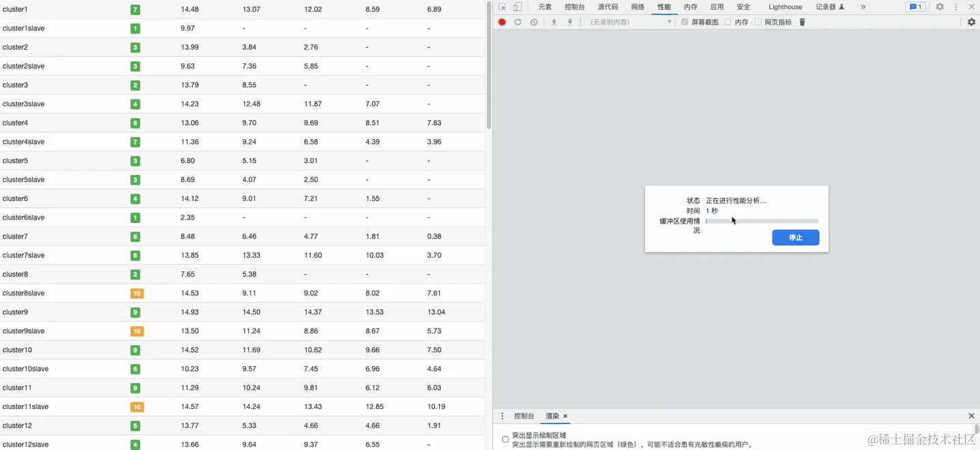
Task: Open DevTools settings via the gear icon
Action: point(939,6)
